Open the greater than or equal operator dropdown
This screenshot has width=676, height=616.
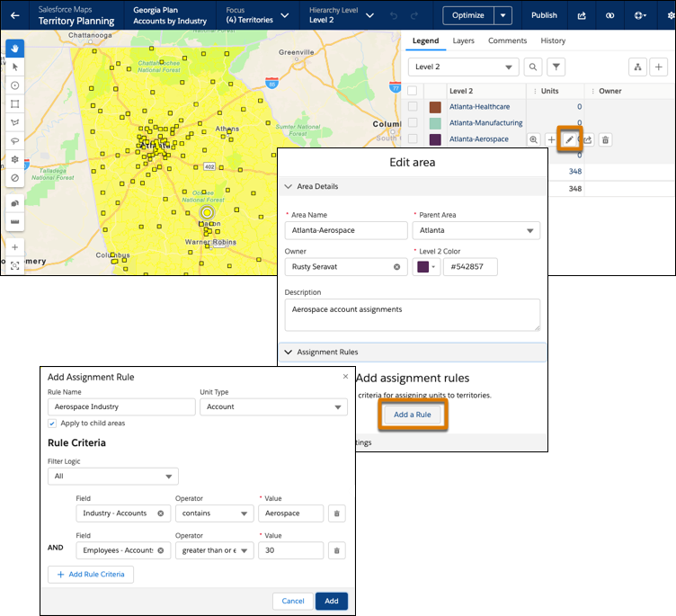coord(214,550)
